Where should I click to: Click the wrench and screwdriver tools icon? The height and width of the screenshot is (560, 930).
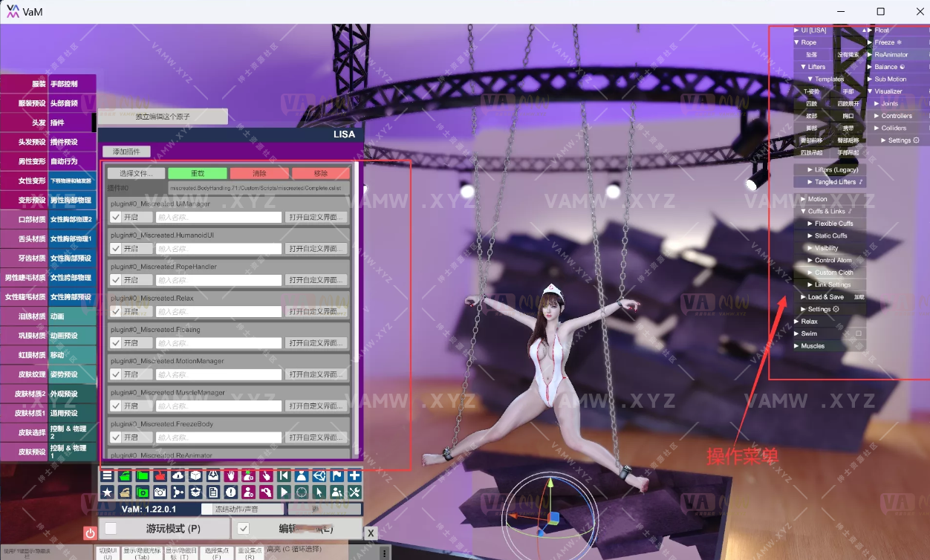[x=354, y=492]
